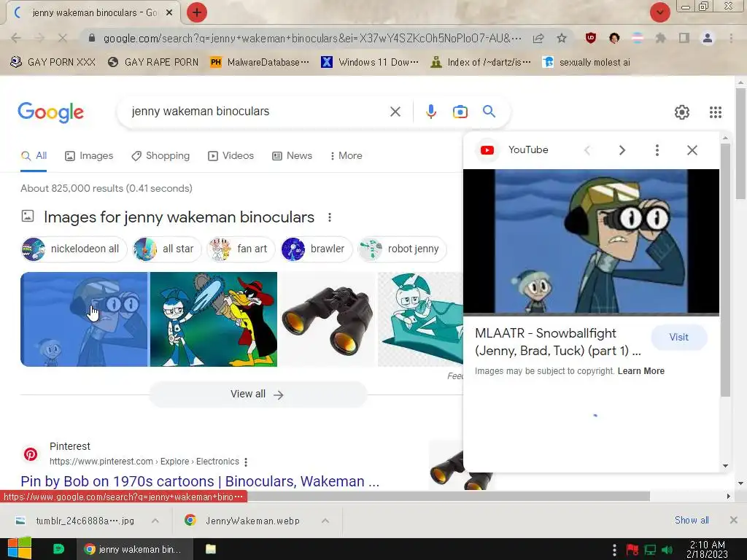Open the Chrome profile menu

tap(708, 38)
